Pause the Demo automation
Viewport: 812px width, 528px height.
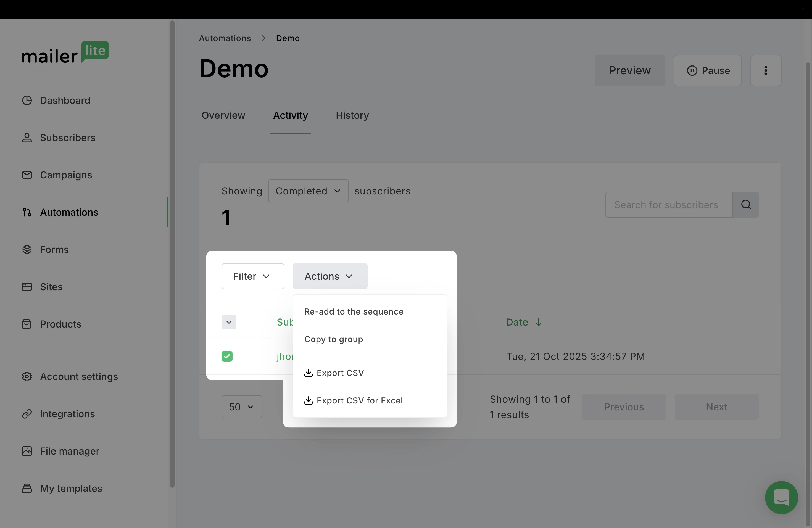tap(708, 71)
